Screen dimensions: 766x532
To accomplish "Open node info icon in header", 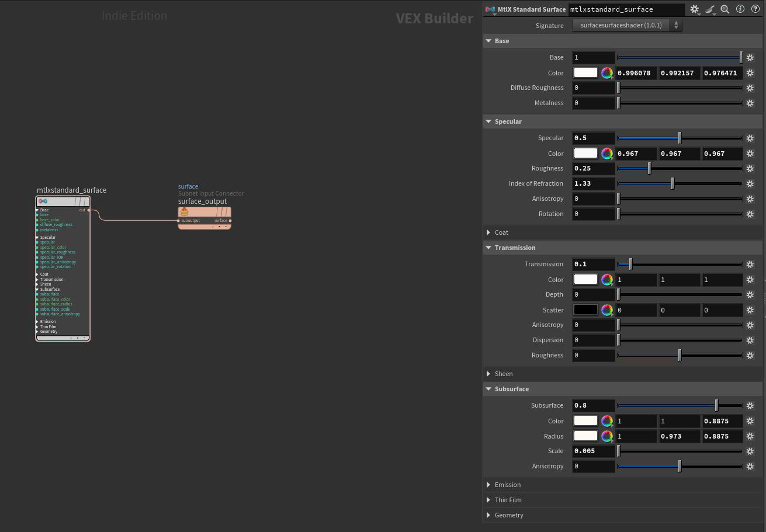I will (740, 9).
